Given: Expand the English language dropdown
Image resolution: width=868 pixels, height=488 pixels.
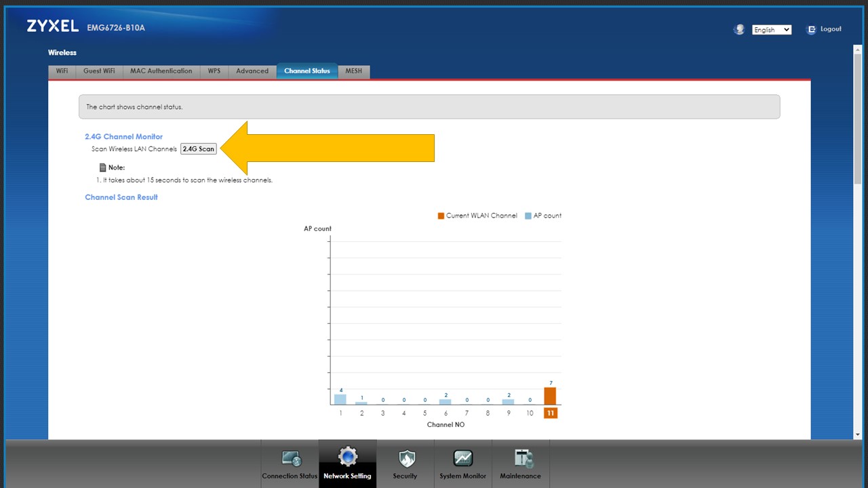Looking at the screenshot, I should point(772,30).
